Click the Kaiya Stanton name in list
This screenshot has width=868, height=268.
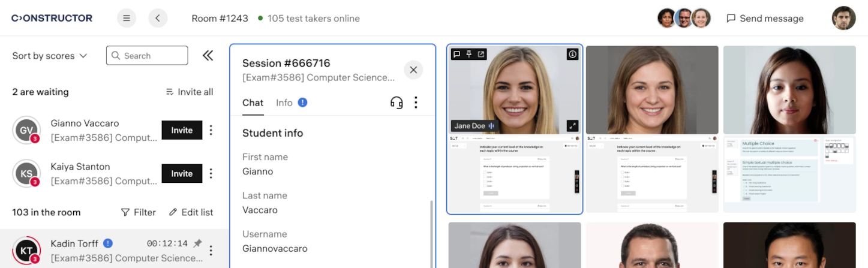click(x=80, y=166)
